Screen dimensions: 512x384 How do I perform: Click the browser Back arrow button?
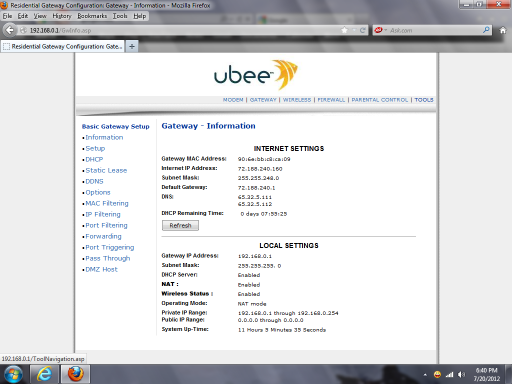[x=10, y=30]
